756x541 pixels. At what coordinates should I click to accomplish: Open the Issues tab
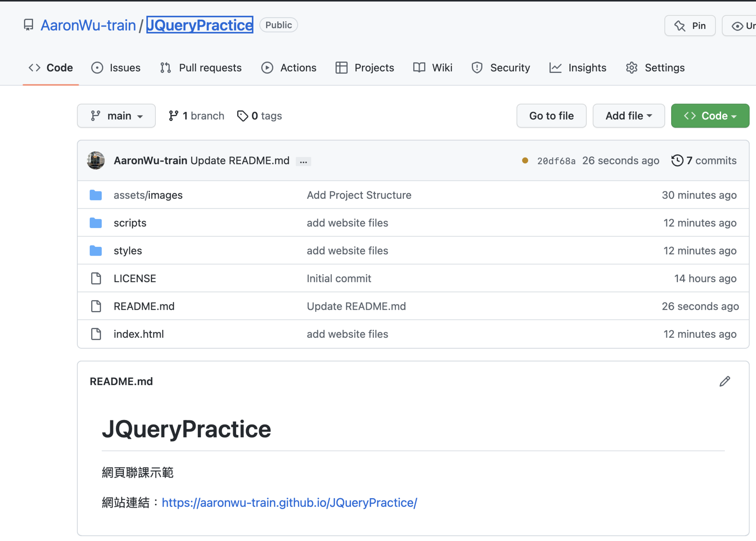pos(116,68)
